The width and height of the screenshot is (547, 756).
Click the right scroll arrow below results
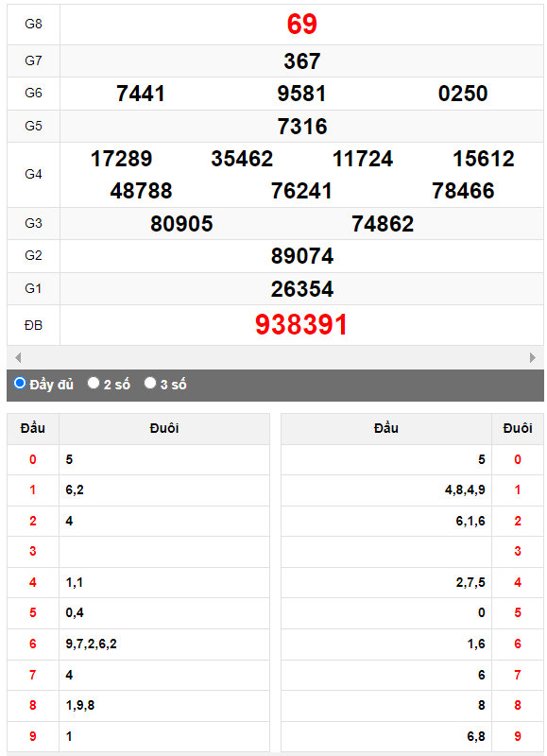[533, 357]
